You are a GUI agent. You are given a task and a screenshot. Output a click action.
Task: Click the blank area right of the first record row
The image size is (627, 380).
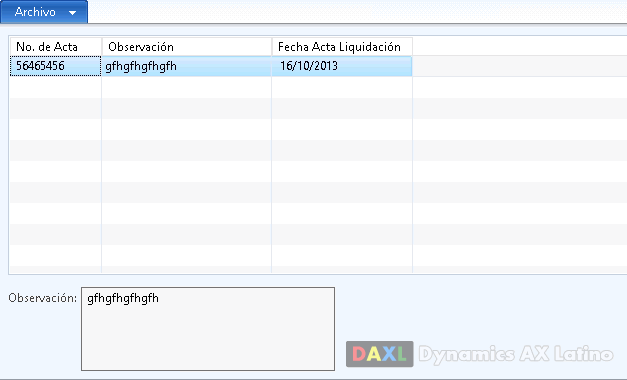coord(519,66)
